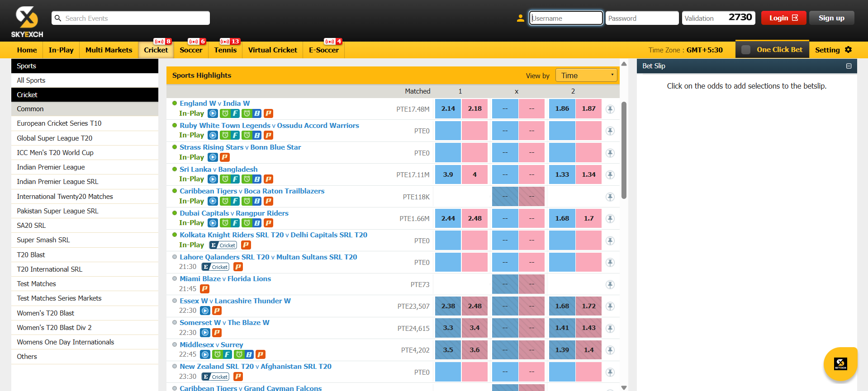Screen dimensions: 868x391
Task: Click in the Search Events field
Action: (x=131, y=18)
